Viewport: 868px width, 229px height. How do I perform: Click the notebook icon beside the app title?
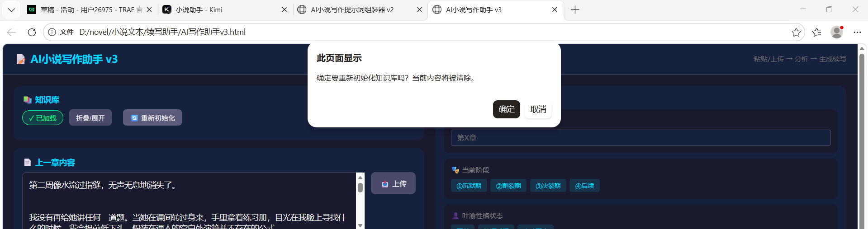coord(21,59)
